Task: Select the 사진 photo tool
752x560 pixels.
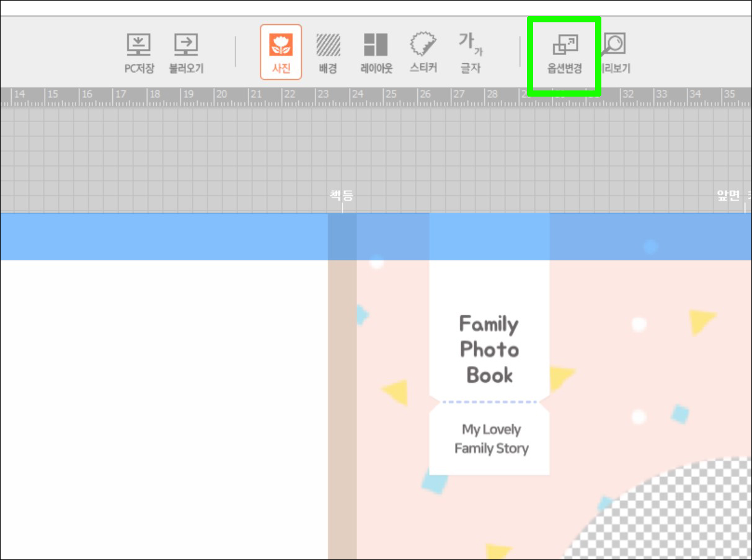Action: click(281, 52)
